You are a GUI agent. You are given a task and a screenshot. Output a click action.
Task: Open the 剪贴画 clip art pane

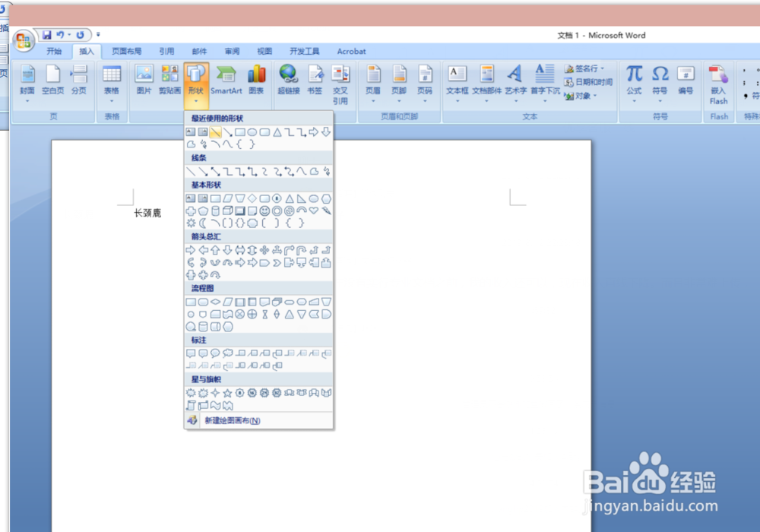169,80
